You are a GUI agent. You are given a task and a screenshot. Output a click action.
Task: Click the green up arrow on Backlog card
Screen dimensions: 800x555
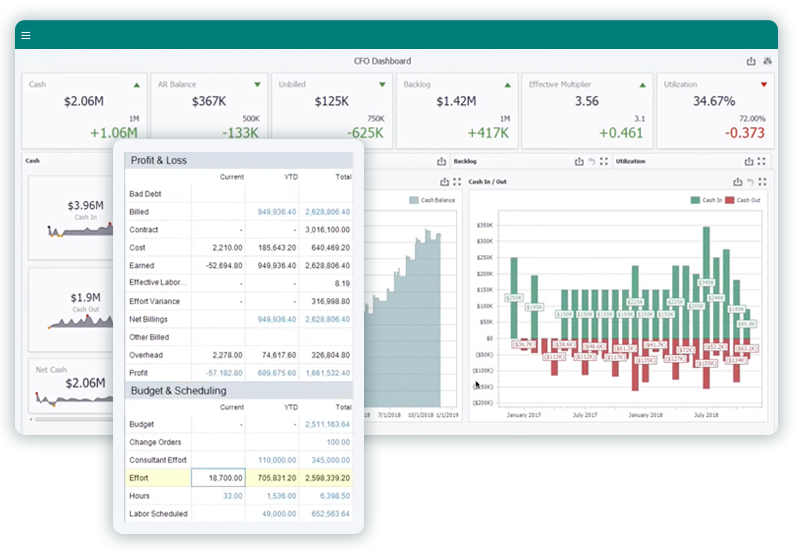pyautogui.click(x=507, y=85)
